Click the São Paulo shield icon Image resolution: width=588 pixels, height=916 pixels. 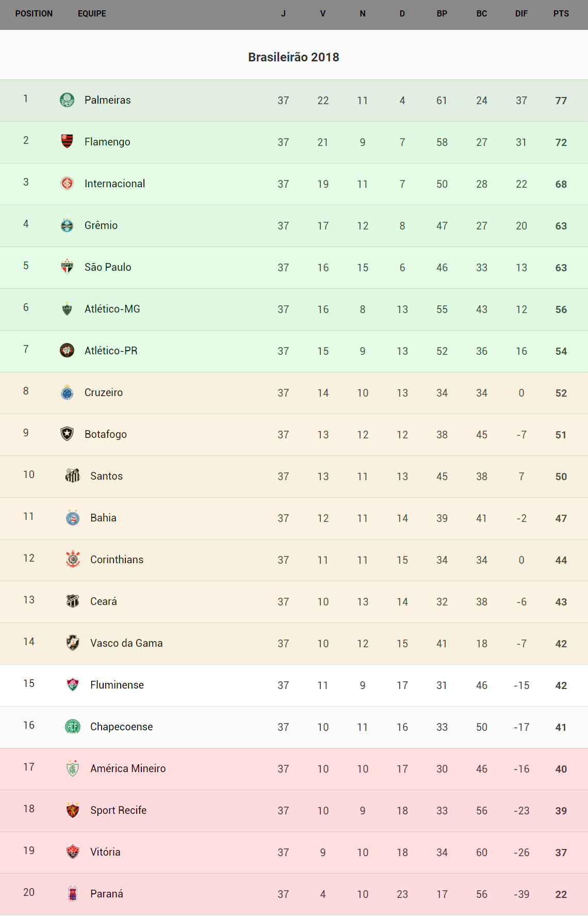coord(67,267)
